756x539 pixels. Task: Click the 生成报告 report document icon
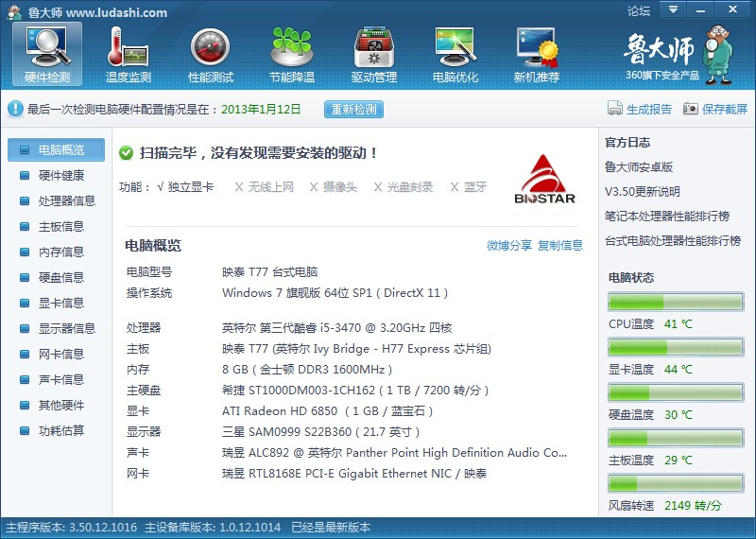coord(615,109)
